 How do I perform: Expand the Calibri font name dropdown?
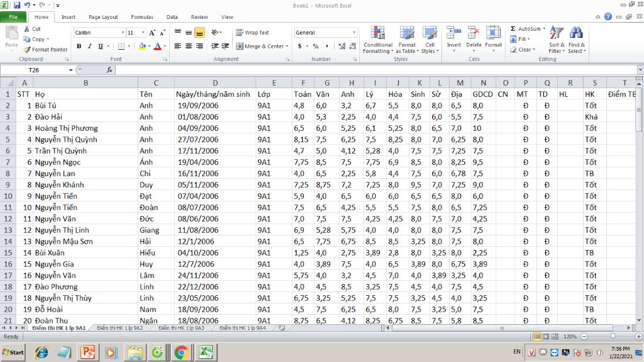click(123, 33)
